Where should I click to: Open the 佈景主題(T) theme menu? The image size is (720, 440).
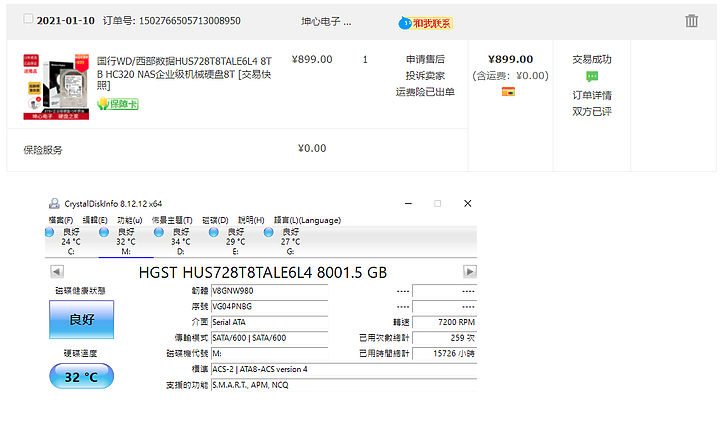(172, 220)
